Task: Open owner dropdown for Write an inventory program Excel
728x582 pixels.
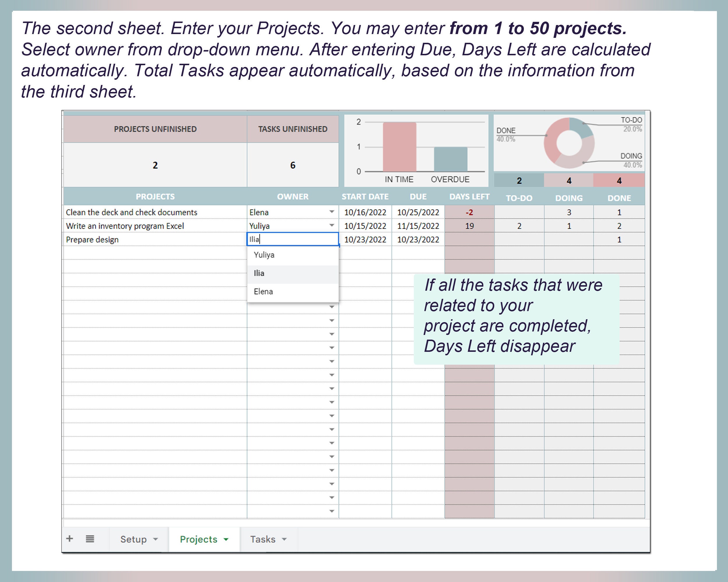Action: click(332, 226)
